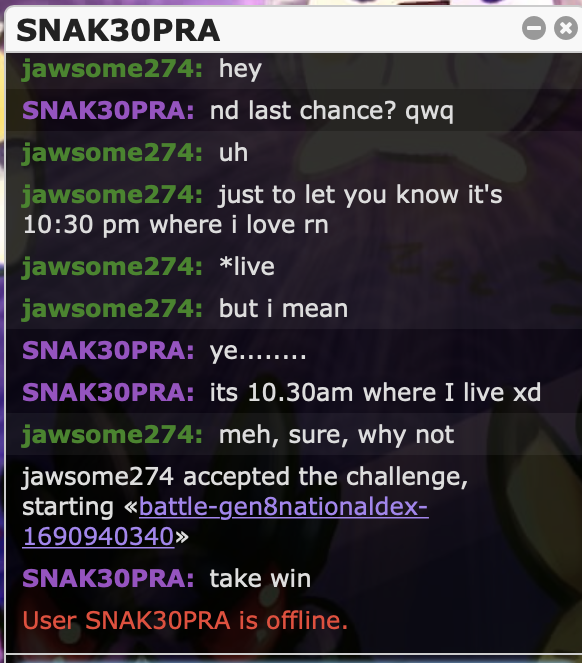Click the SNAK30PRA window title

click(x=118, y=30)
